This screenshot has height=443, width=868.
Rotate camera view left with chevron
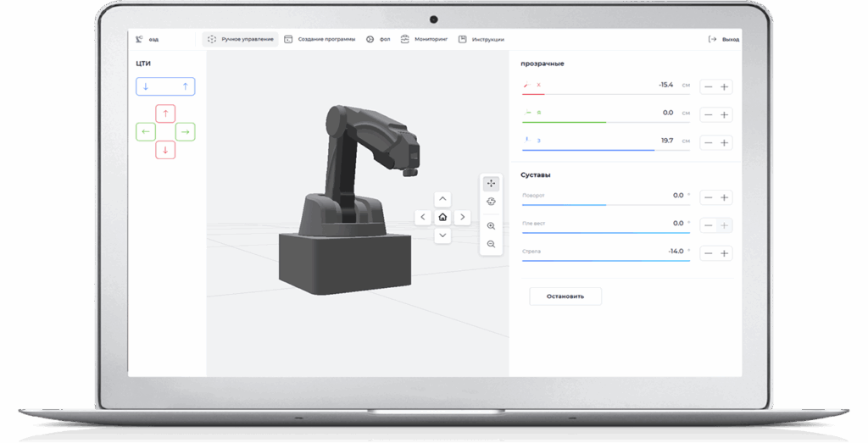[423, 218]
